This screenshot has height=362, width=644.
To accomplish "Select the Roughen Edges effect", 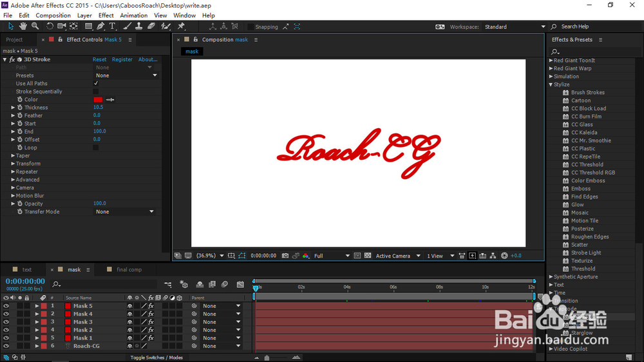I will point(590,236).
